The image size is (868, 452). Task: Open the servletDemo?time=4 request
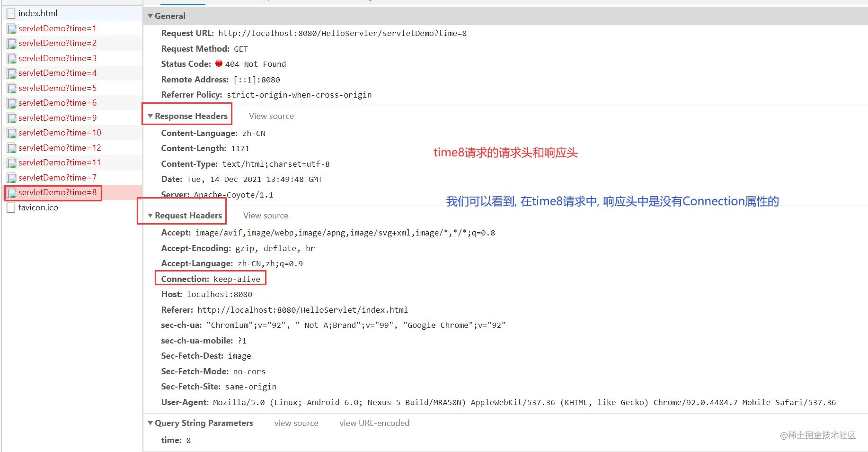tap(57, 73)
